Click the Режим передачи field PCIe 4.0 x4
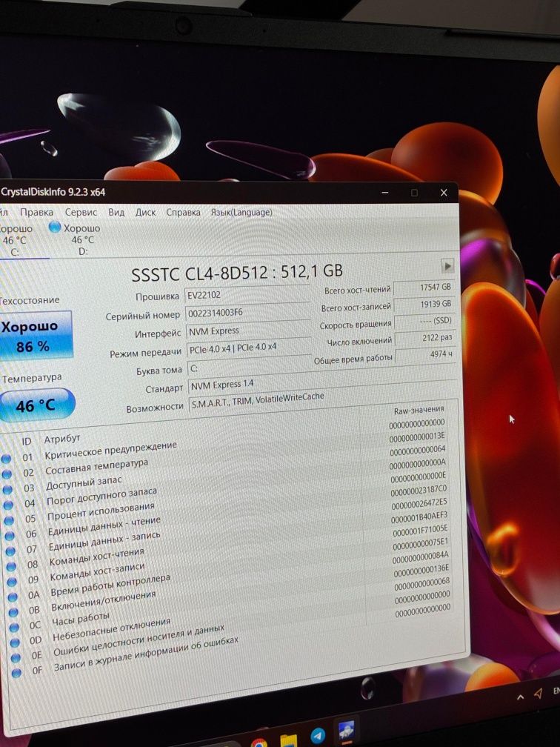The image size is (560, 747). pos(249,348)
